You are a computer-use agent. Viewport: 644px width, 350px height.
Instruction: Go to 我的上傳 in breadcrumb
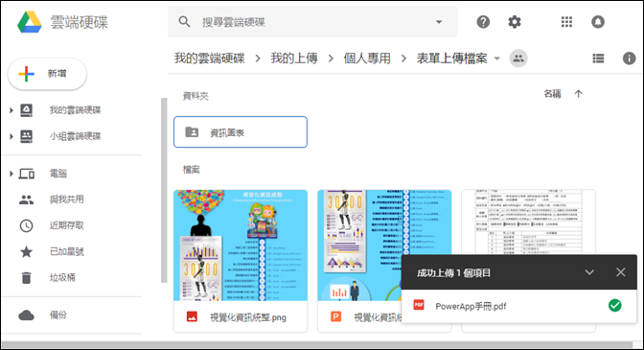pos(294,58)
